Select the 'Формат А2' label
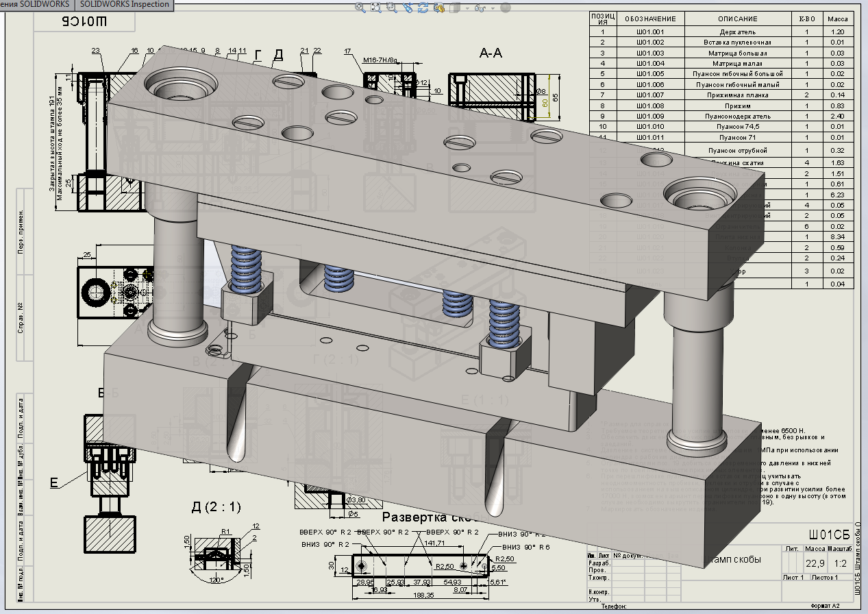The width and height of the screenshot is (868, 614). pyautogui.click(x=825, y=607)
